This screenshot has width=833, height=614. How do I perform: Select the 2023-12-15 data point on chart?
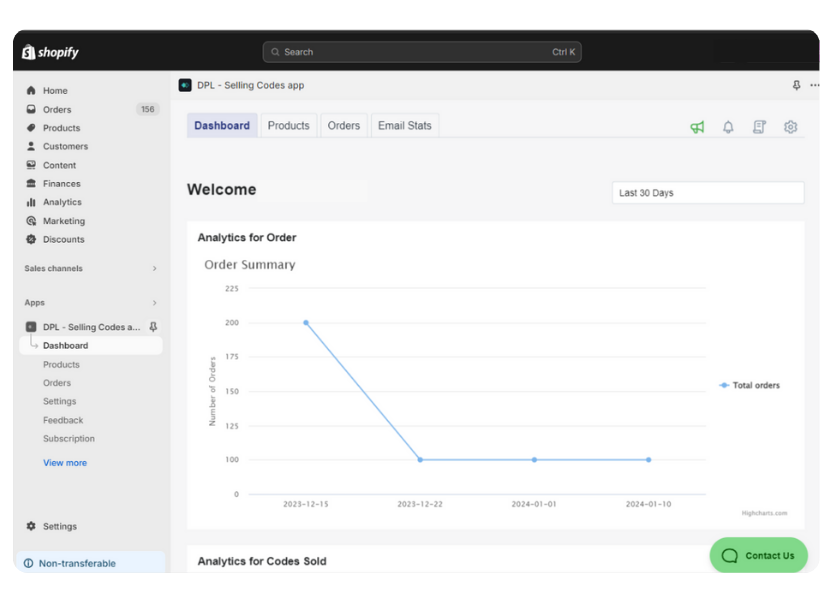click(x=306, y=323)
